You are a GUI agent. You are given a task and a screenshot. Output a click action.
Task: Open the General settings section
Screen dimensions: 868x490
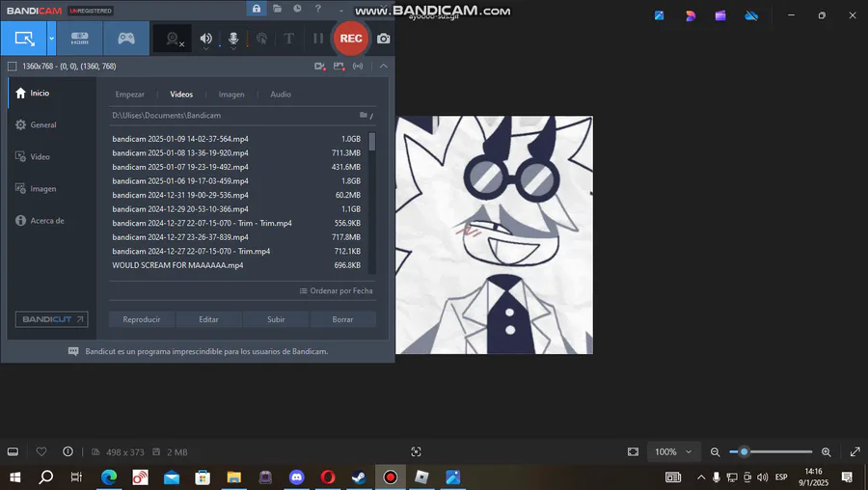[x=53, y=125]
